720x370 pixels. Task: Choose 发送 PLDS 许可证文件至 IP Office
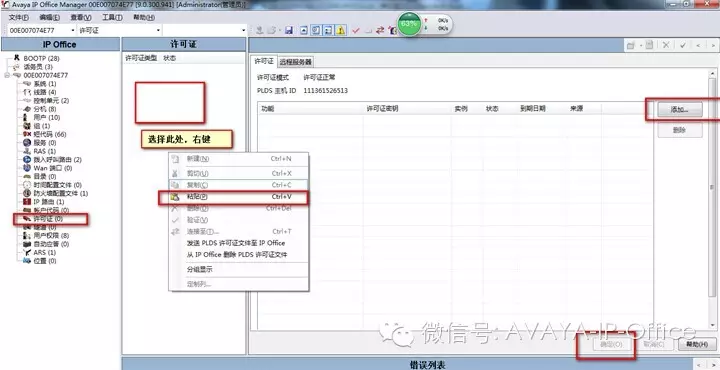[239, 243]
